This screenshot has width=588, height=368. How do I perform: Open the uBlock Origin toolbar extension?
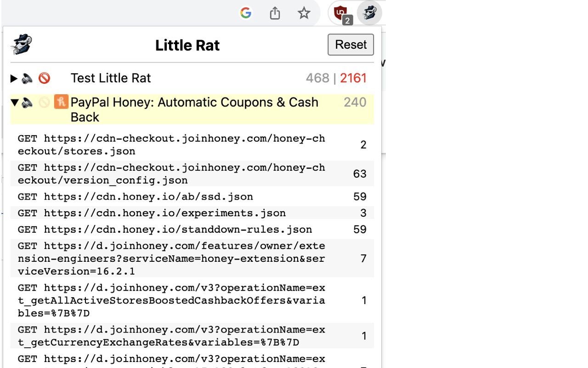click(340, 13)
